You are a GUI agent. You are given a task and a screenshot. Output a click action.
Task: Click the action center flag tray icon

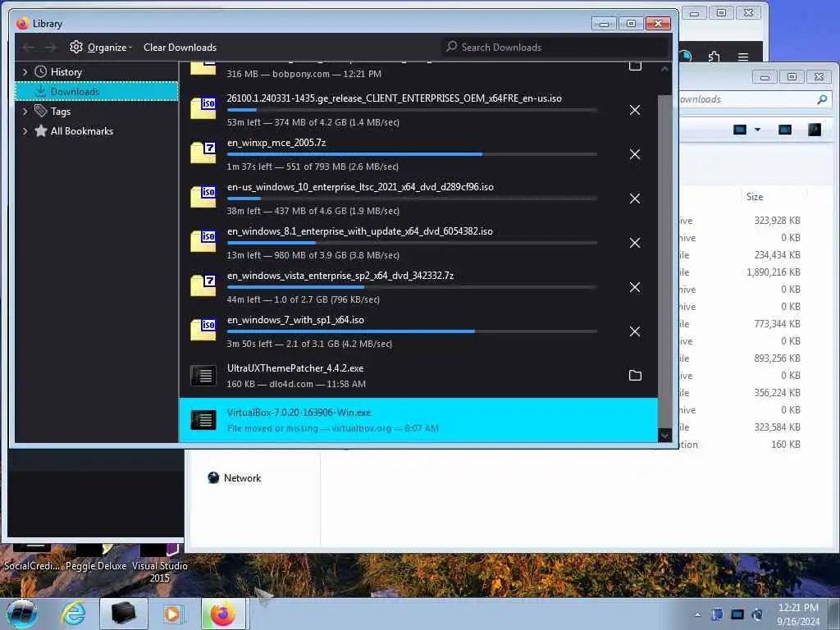[717, 614]
